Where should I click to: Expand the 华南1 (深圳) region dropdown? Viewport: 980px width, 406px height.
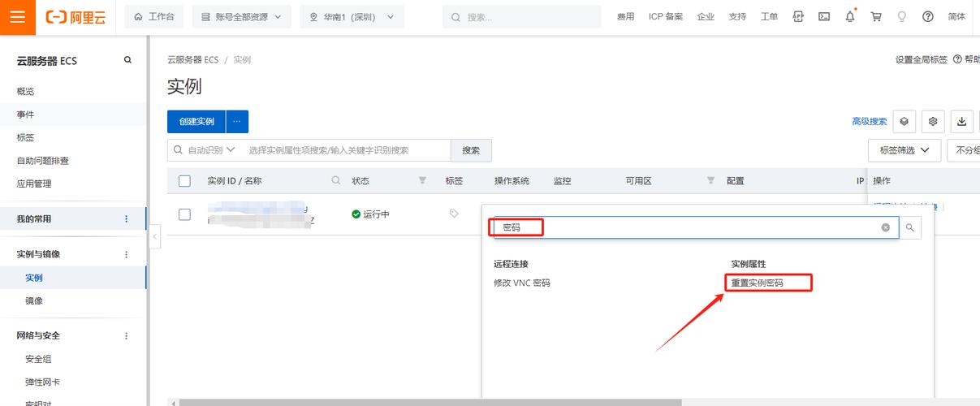click(x=352, y=17)
